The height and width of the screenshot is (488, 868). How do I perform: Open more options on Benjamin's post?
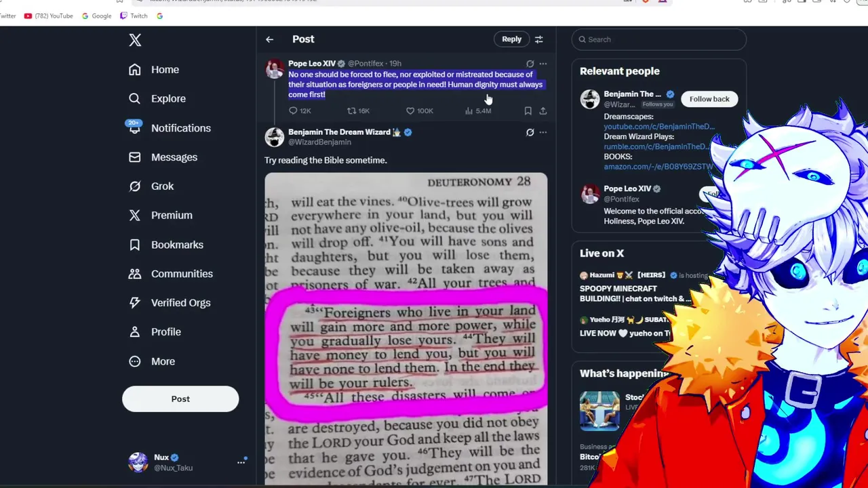pyautogui.click(x=542, y=132)
